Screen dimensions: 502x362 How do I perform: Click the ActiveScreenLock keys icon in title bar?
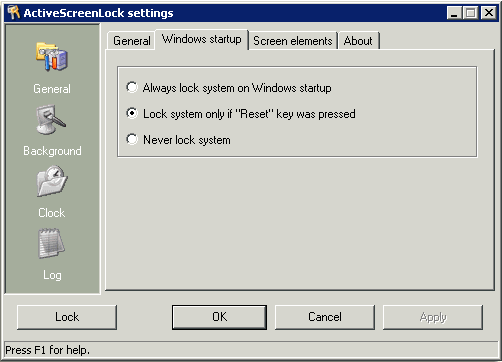click(x=14, y=13)
